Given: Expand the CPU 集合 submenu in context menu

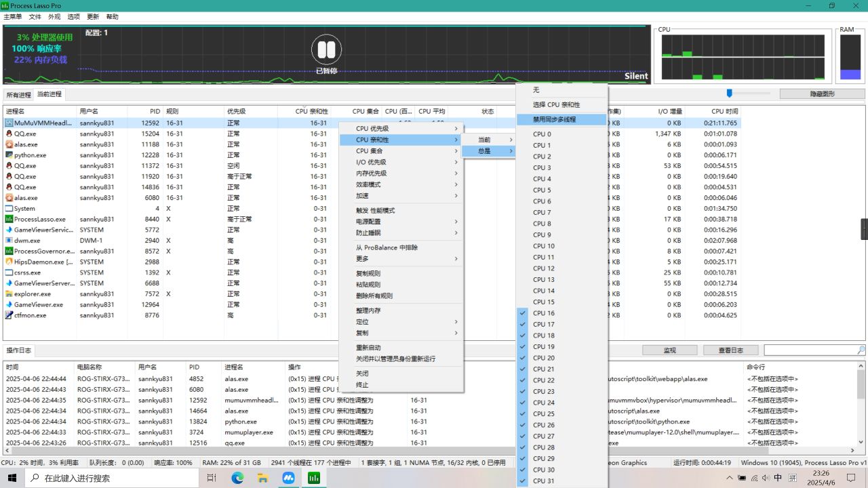Looking at the screenshot, I should [401, 151].
